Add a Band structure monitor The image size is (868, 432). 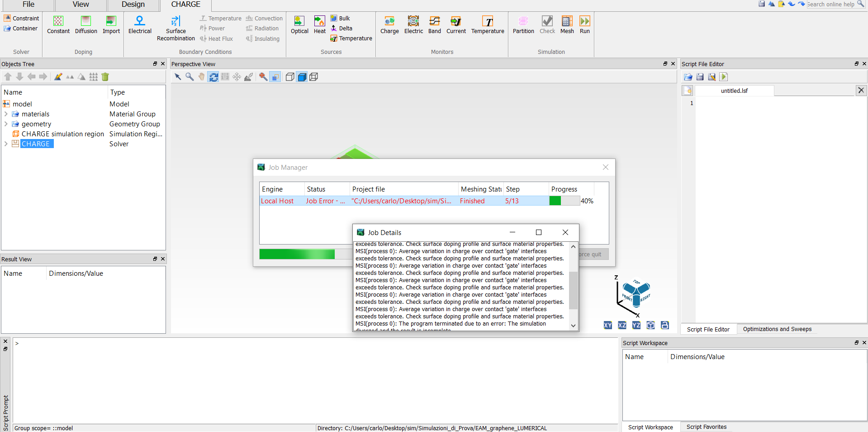[435, 24]
